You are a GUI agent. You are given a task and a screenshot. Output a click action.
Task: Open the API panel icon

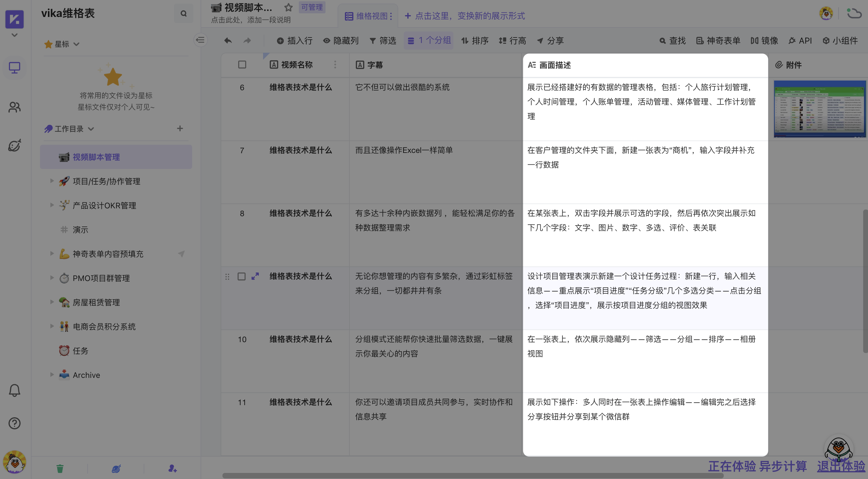point(801,40)
